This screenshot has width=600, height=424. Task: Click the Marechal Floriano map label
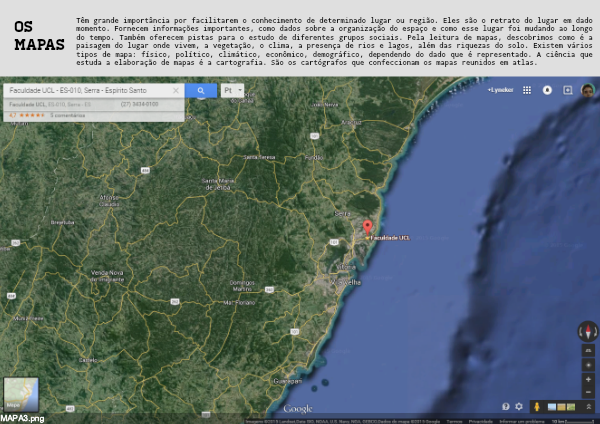239,302
